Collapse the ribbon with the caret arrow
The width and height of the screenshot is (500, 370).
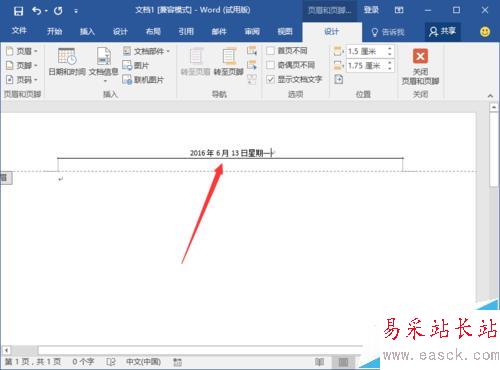pos(490,96)
